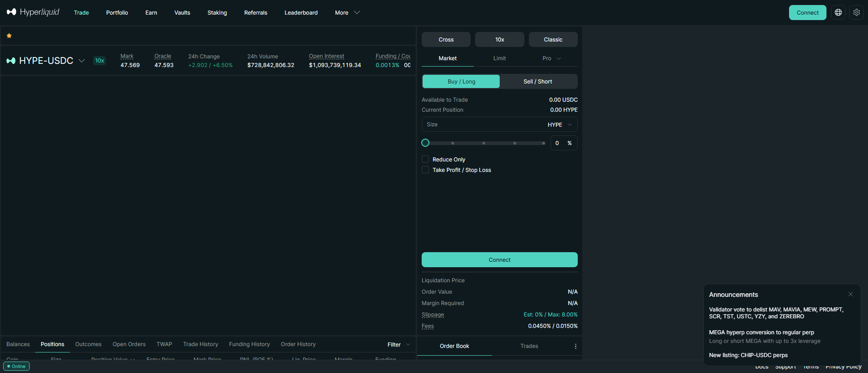Open the settings gear menu

[x=857, y=12]
